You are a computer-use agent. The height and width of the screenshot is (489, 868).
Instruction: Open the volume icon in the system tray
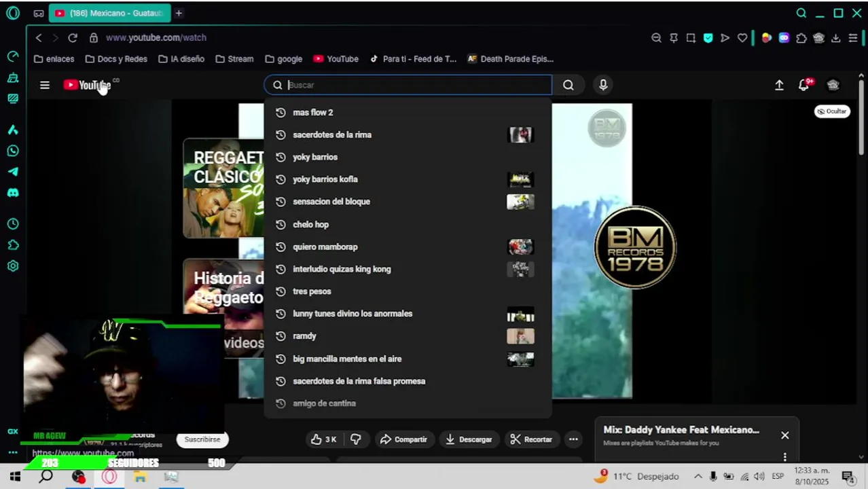pos(759,477)
